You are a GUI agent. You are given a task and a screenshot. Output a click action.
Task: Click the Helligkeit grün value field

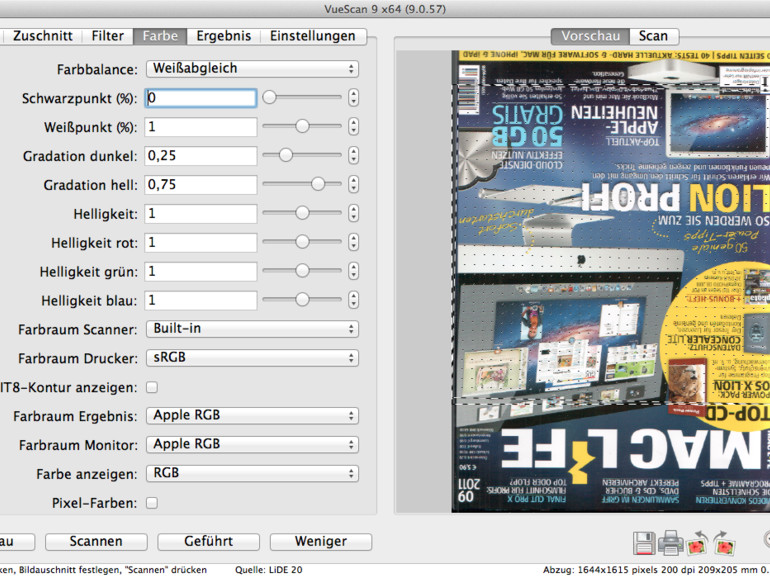(201, 272)
